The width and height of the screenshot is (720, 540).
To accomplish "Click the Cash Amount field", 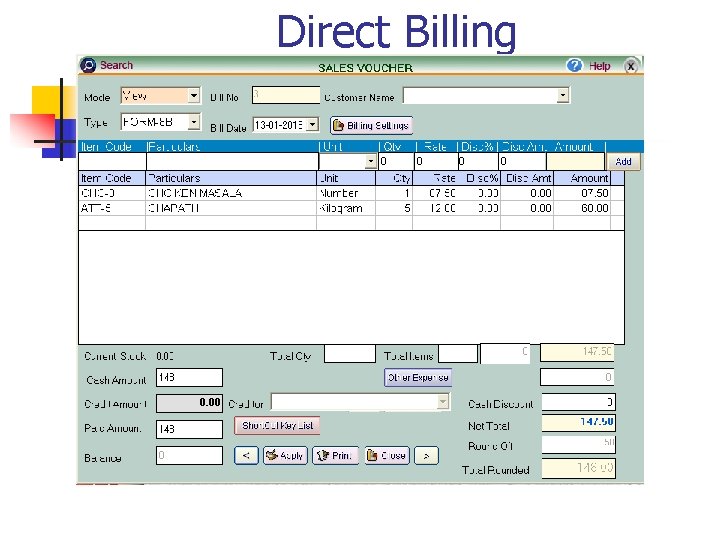I will point(189,377).
